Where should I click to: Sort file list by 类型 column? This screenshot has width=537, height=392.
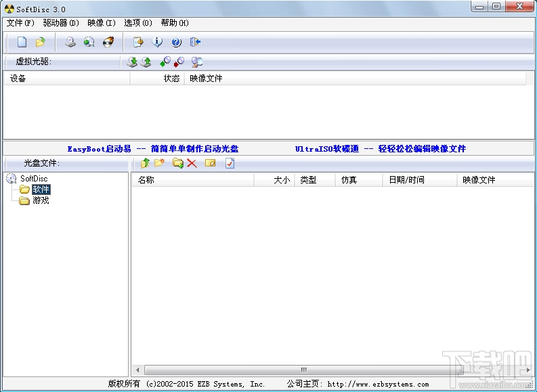tap(315, 179)
